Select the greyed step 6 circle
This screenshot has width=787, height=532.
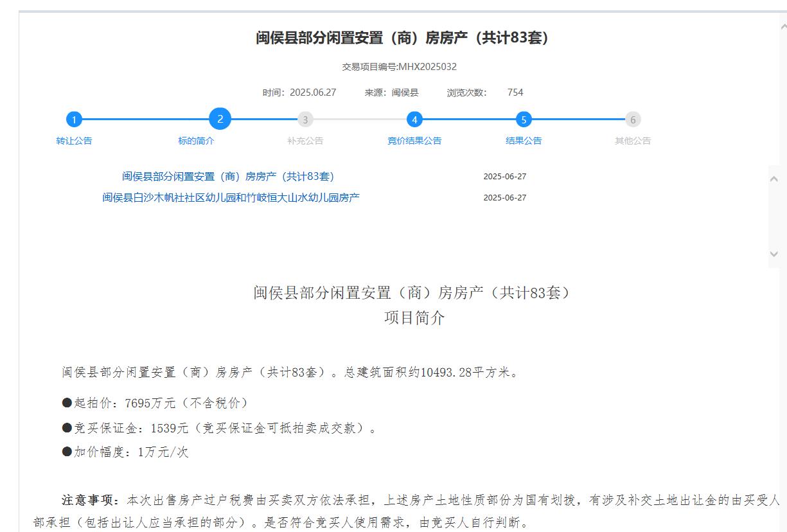633,120
